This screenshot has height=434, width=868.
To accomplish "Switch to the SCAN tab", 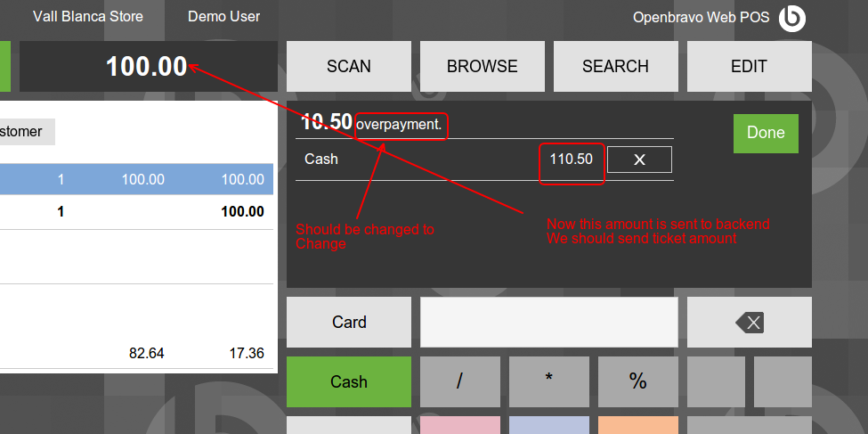I will (x=348, y=66).
